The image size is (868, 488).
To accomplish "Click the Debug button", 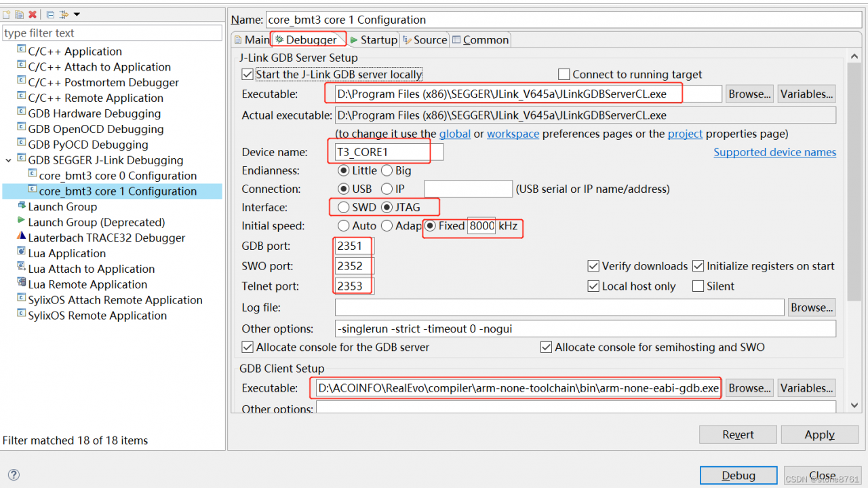I will point(738,475).
